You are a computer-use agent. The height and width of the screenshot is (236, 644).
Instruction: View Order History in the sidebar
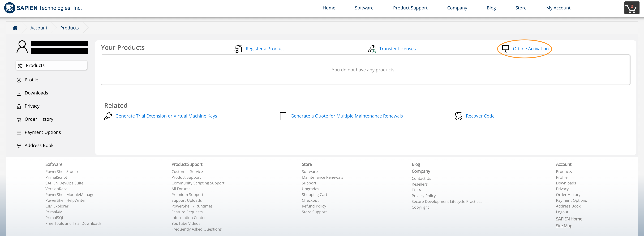pyautogui.click(x=39, y=119)
